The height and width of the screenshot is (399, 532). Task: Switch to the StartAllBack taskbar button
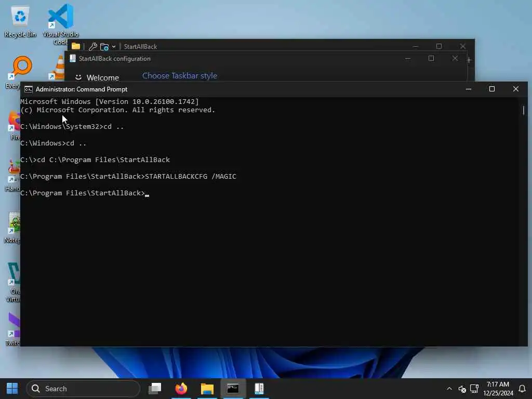coord(259,389)
